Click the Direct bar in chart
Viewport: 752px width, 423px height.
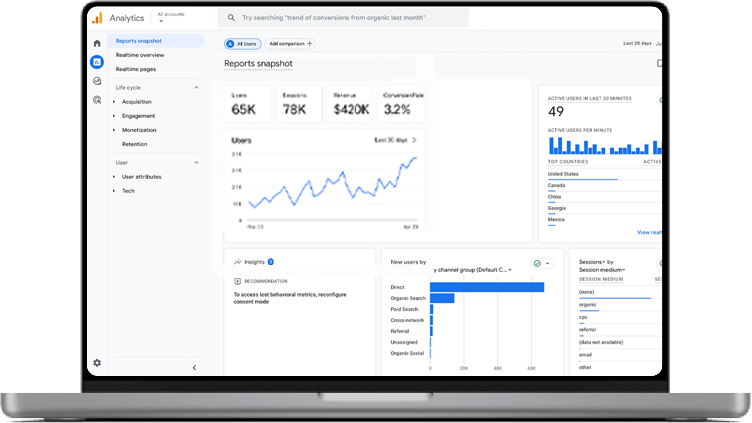click(487, 287)
